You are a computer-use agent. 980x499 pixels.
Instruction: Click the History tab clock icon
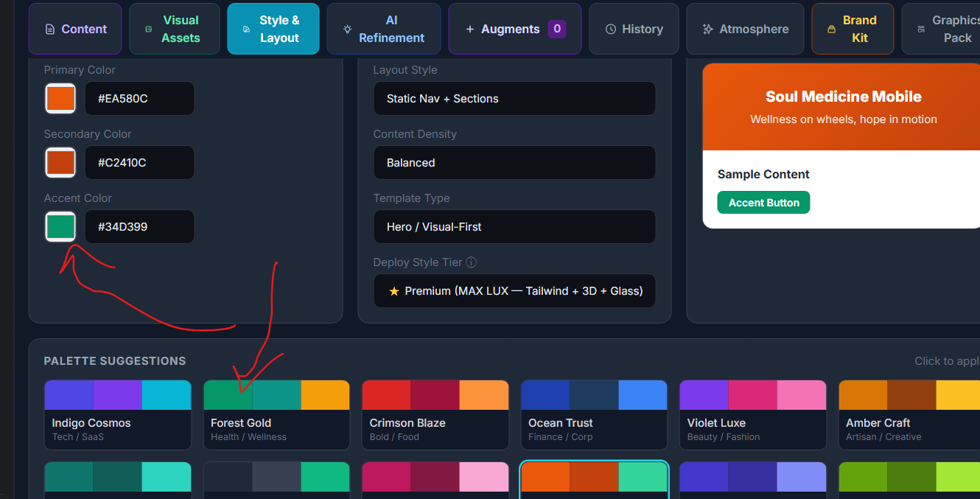(x=611, y=29)
